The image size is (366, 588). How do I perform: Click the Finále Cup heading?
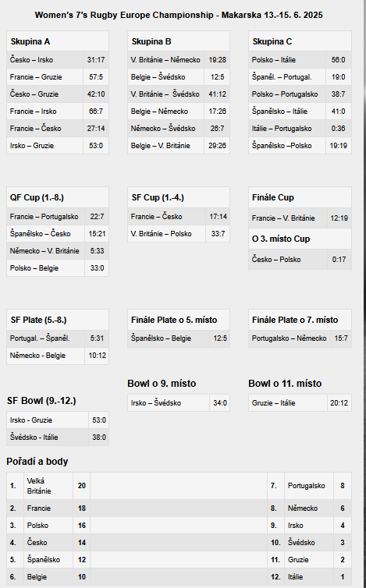click(273, 197)
